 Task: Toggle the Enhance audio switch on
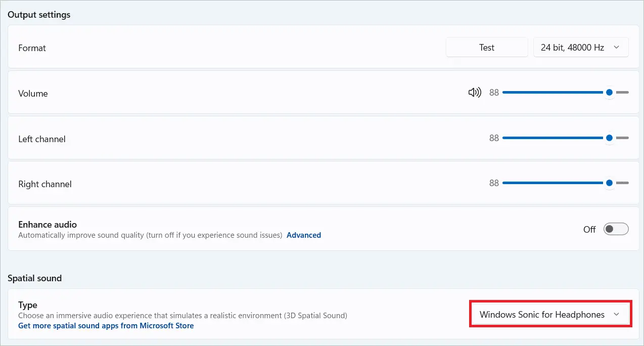(616, 229)
